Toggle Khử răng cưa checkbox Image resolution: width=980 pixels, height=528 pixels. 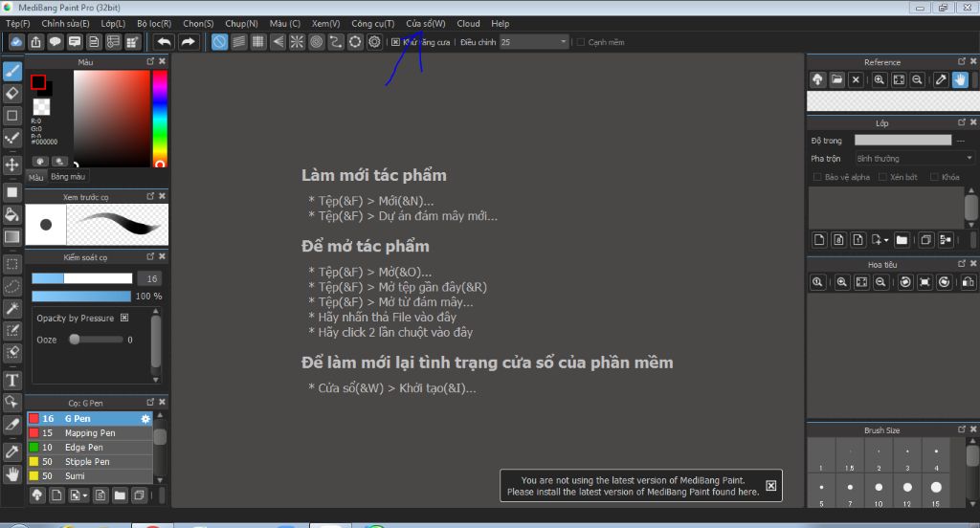395,42
